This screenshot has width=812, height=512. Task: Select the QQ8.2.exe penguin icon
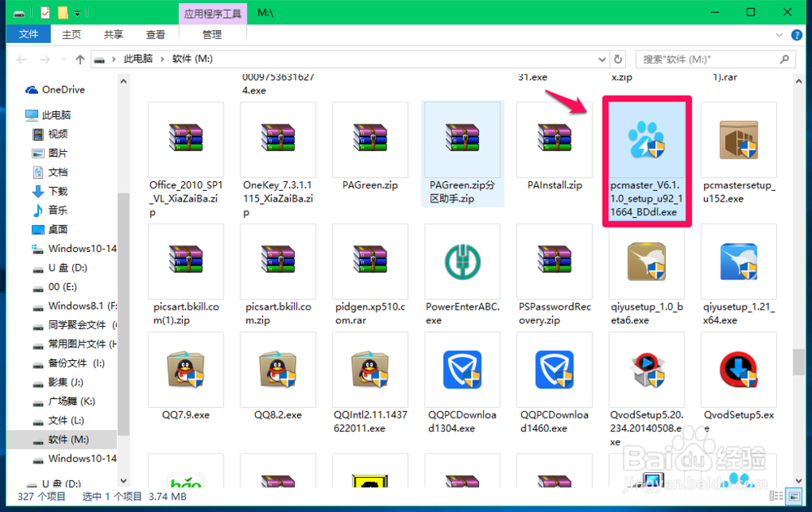278,370
